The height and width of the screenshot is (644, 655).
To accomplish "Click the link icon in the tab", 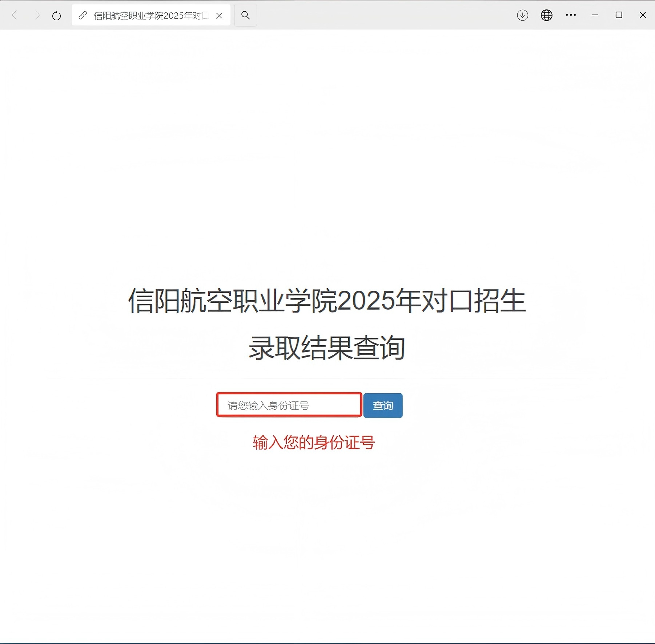I will [83, 15].
